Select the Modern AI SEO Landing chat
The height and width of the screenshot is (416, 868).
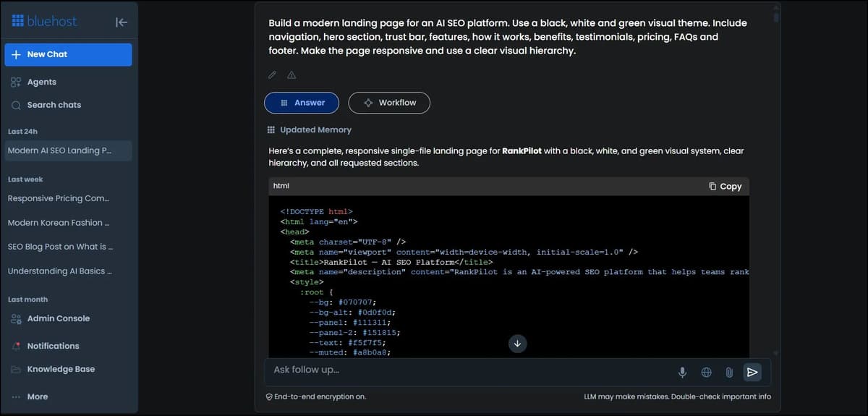[68, 150]
